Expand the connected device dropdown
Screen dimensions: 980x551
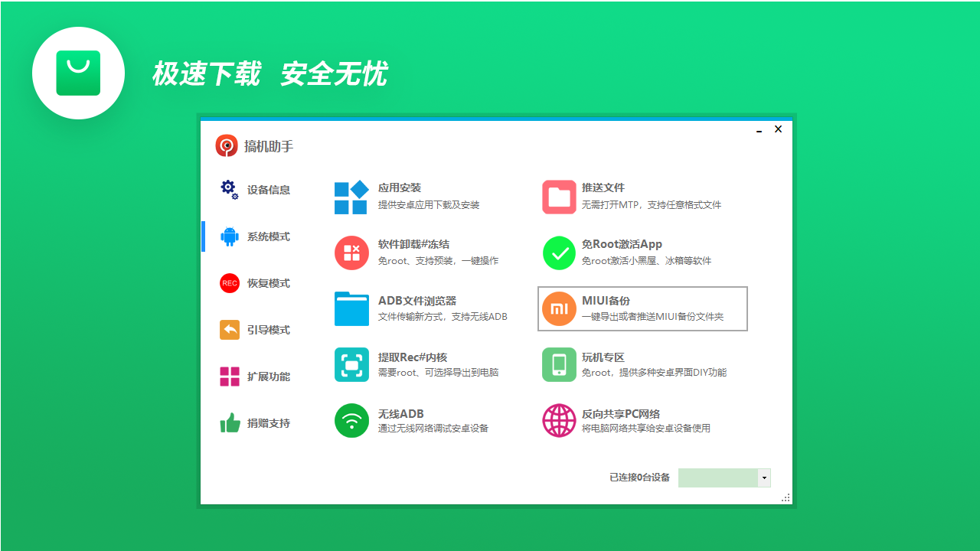[x=764, y=478]
